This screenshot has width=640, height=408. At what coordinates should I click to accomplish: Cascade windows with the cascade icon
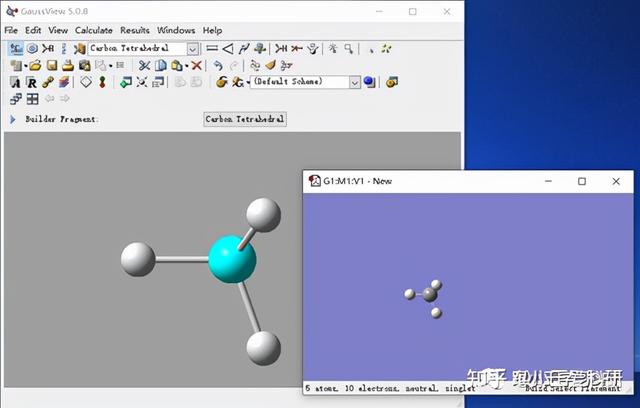pyautogui.click(x=16, y=99)
